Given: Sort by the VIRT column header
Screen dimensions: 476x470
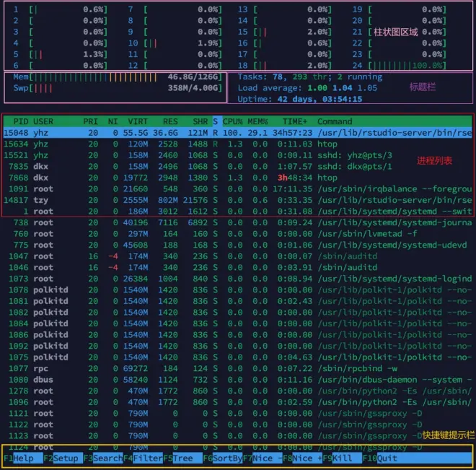Looking at the screenshot, I should point(138,121).
